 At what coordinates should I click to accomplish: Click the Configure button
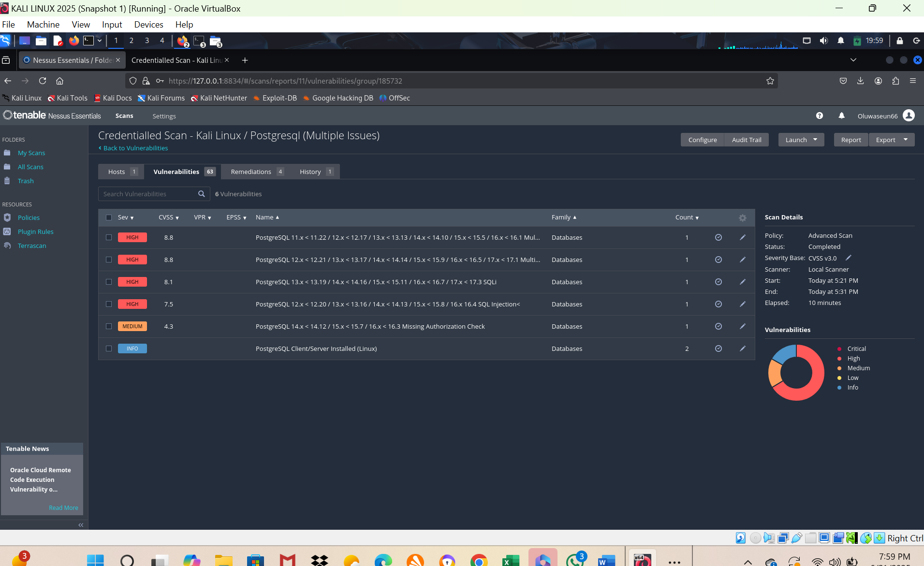[x=703, y=140]
